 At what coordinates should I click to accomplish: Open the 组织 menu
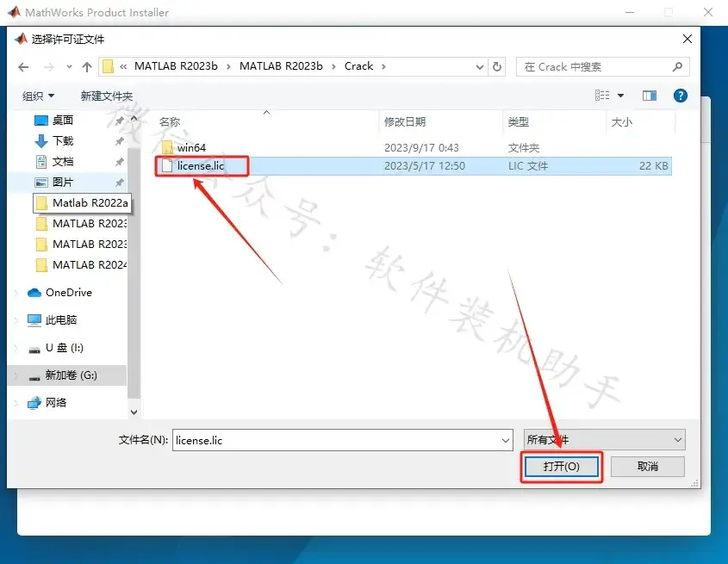[38, 96]
